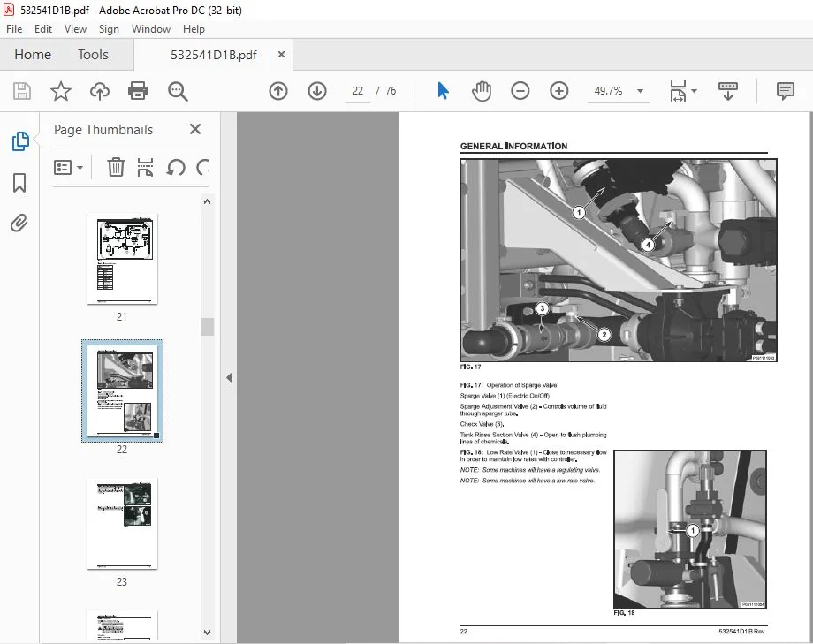Image resolution: width=813 pixels, height=644 pixels.
Task: Open the thumbnails options menu dropdown
Action: pos(68,168)
